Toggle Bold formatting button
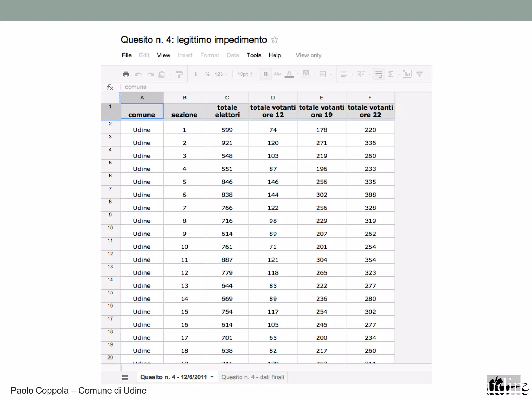 pyautogui.click(x=265, y=74)
